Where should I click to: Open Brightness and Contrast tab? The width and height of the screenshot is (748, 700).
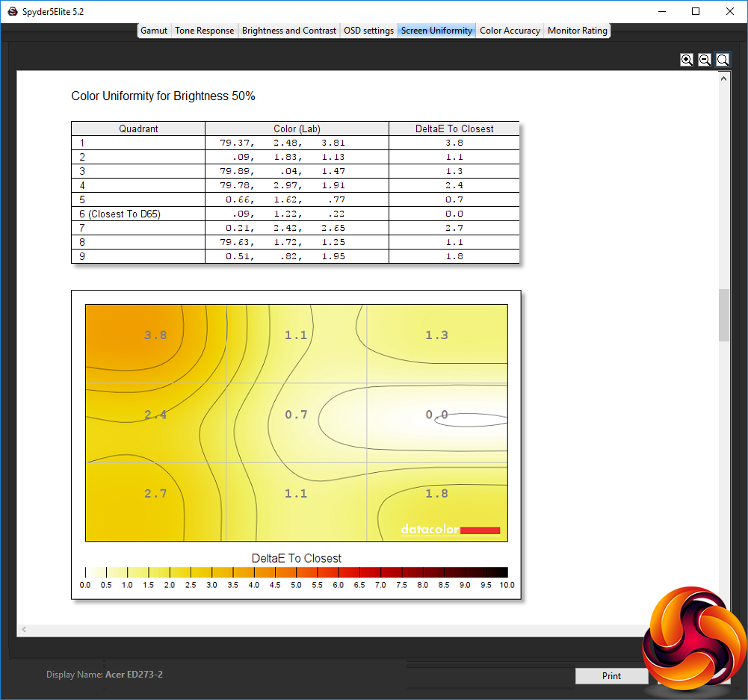[x=288, y=31]
